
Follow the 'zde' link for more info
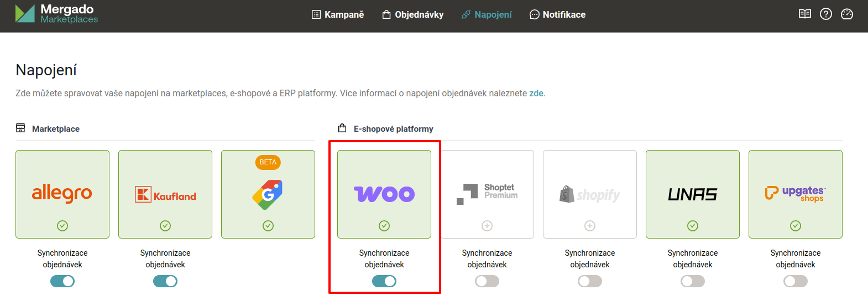(x=536, y=93)
